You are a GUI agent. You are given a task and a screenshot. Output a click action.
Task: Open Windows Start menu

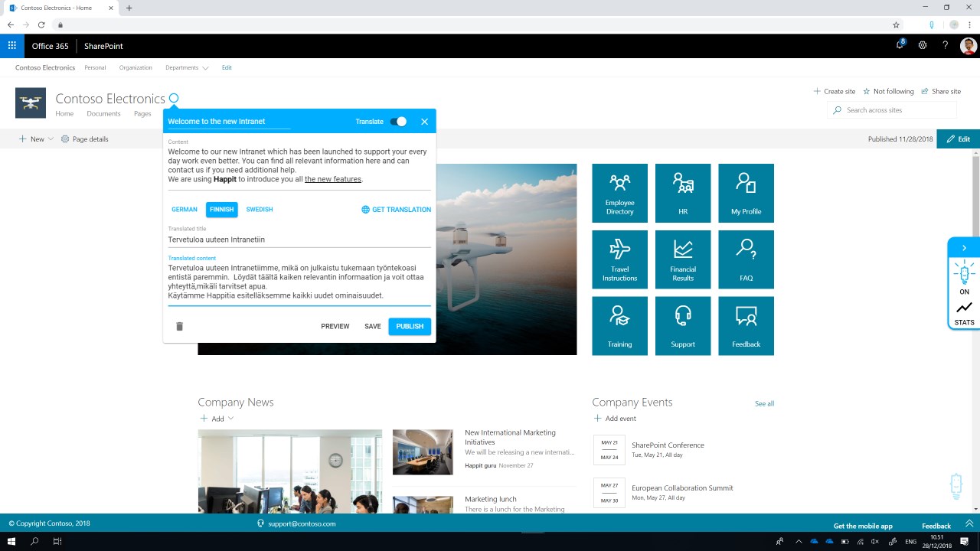(11, 541)
